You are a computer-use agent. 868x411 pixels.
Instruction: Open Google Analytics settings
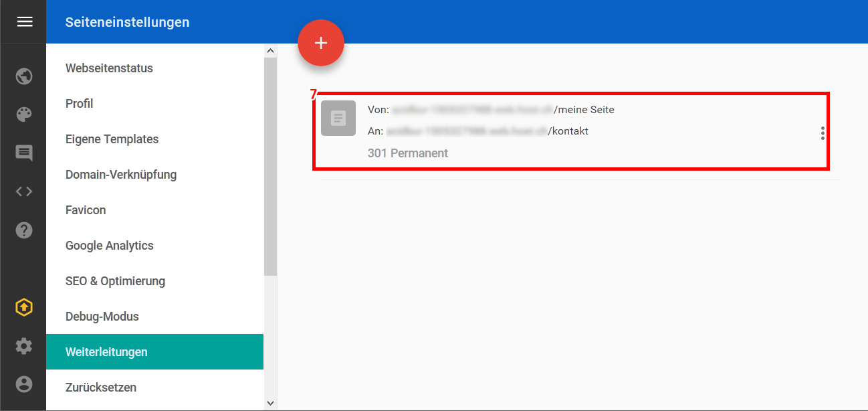[x=110, y=246]
